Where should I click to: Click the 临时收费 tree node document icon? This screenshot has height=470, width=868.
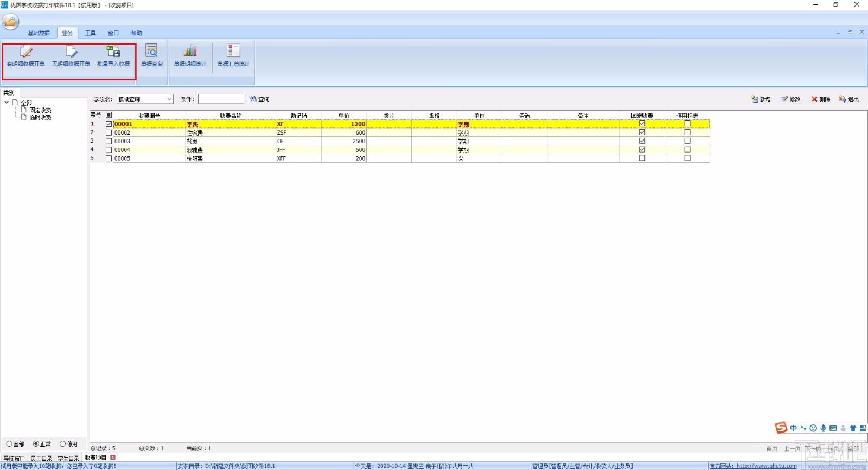click(x=24, y=117)
